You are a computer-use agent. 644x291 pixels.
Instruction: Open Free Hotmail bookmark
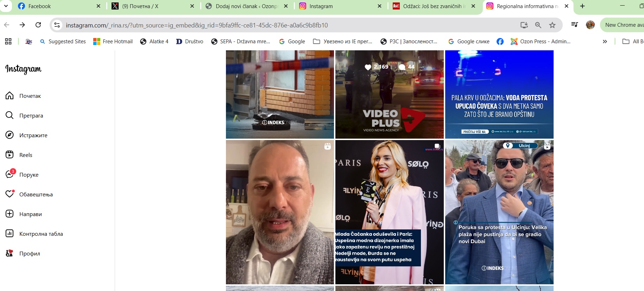tap(113, 42)
